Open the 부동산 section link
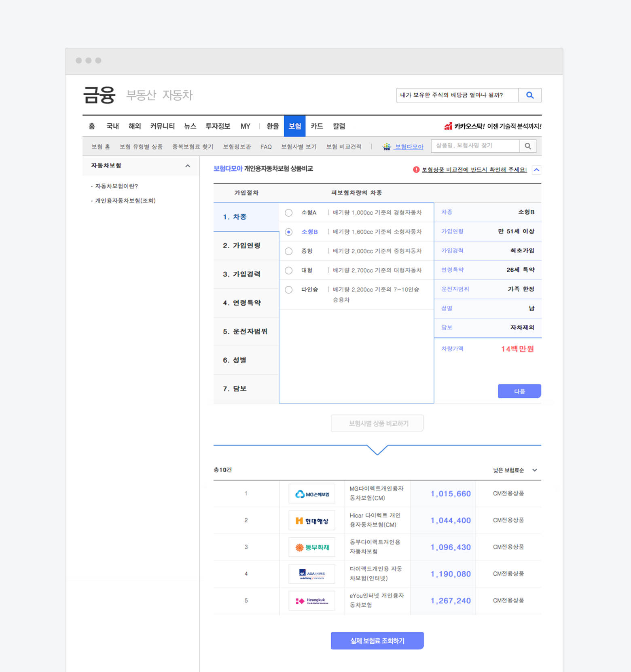This screenshot has height=672, width=631. coord(141,95)
